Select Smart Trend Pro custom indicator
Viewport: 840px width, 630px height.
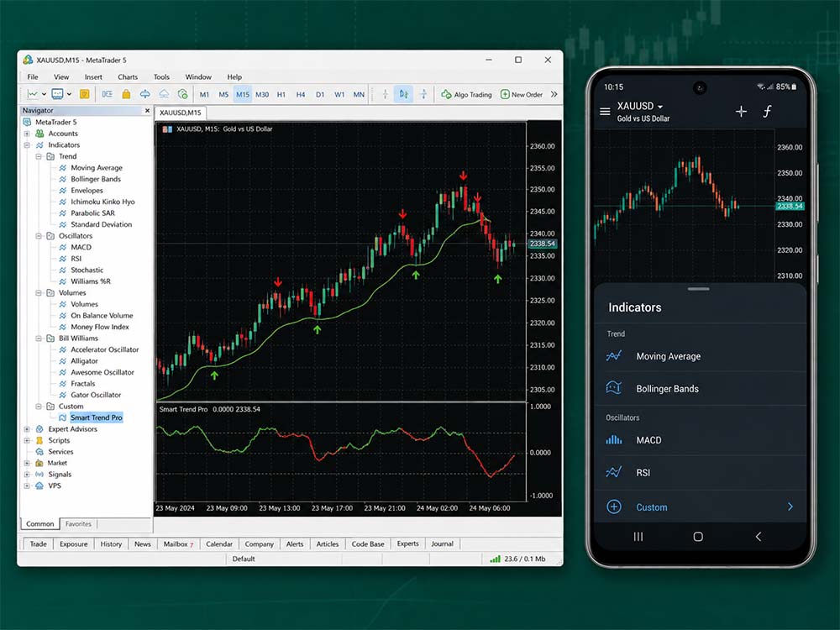tap(96, 417)
